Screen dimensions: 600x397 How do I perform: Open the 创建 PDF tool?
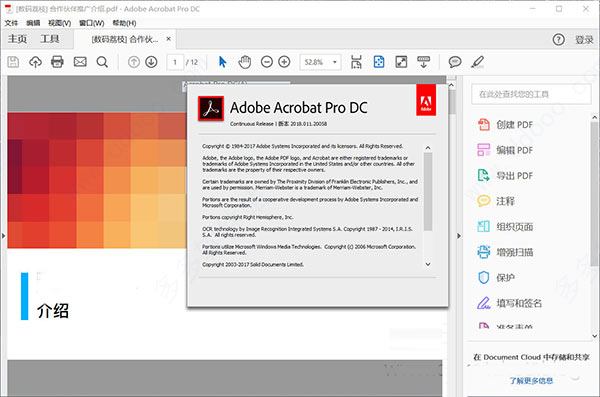505,124
